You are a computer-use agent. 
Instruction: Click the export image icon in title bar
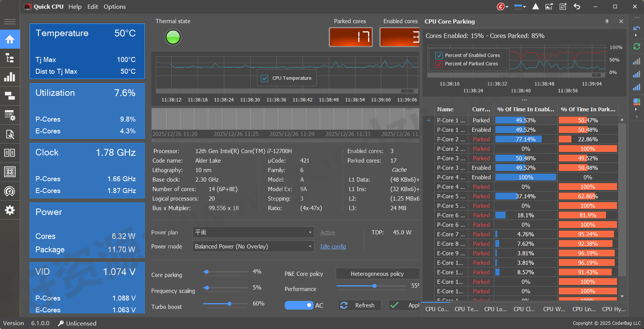pos(549,6)
